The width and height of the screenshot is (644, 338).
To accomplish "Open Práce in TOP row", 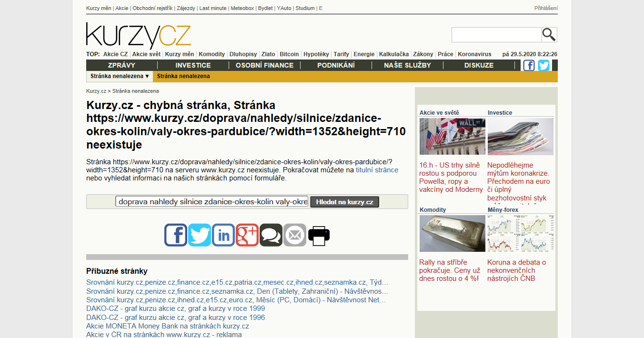I will (445, 54).
